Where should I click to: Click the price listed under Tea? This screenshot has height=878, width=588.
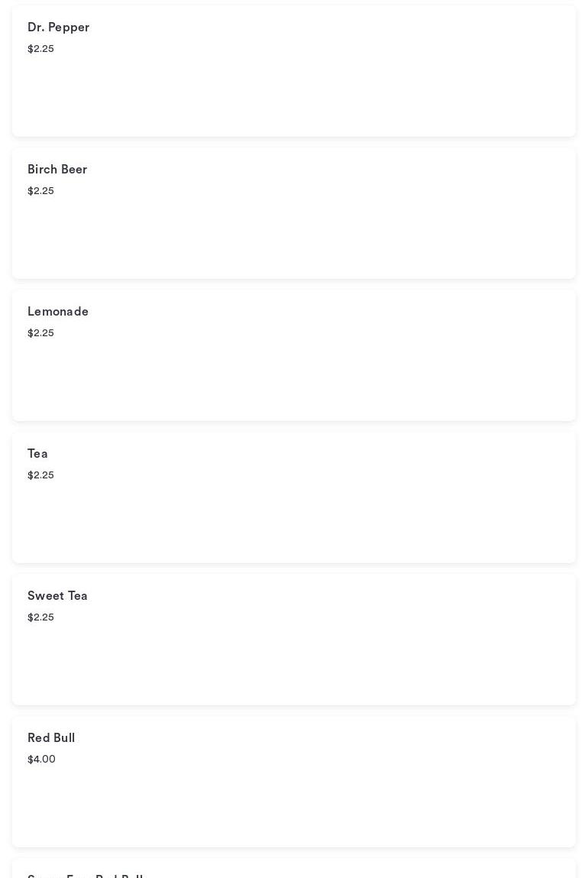(40, 475)
